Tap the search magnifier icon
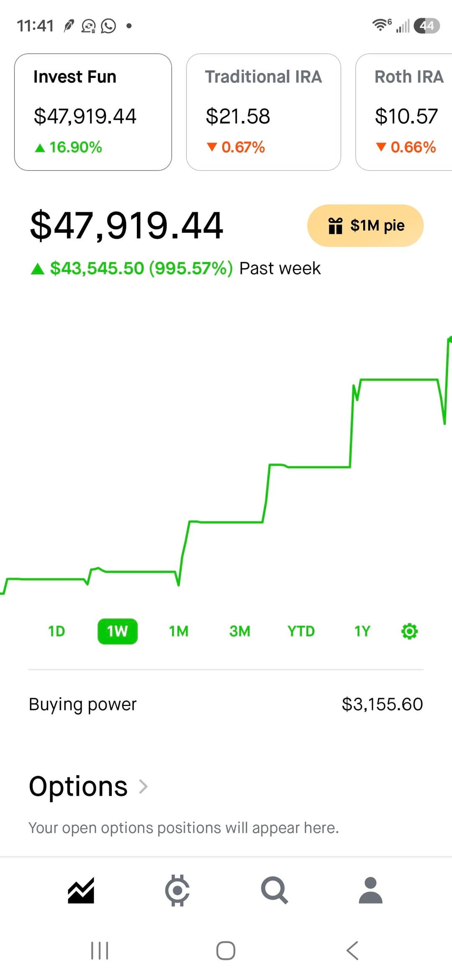452x980 pixels. coord(274,890)
